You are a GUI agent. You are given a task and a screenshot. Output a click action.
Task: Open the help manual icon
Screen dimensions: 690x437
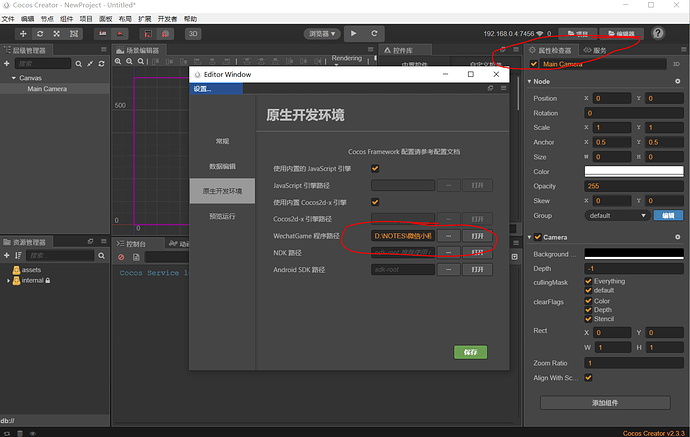pyautogui.click(x=658, y=33)
